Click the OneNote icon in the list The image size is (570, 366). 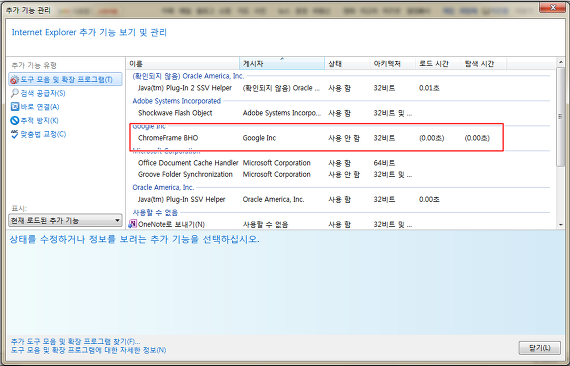pyautogui.click(x=133, y=224)
